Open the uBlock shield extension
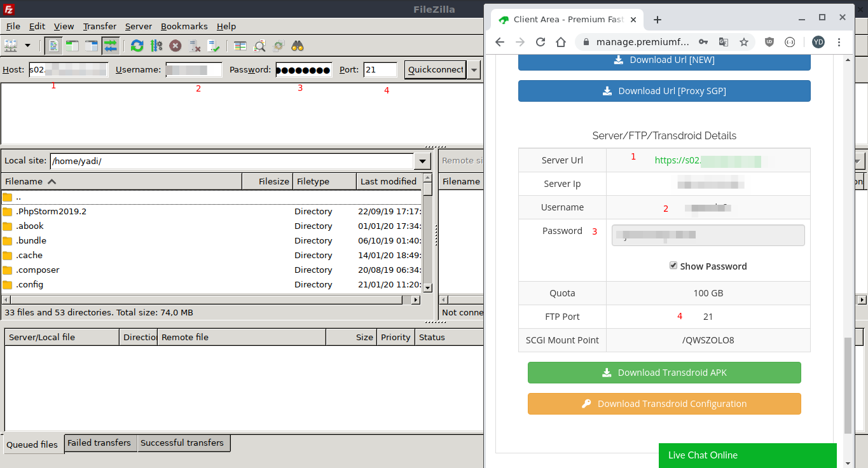Image resolution: width=868 pixels, height=468 pixels. tap(769, 42)
